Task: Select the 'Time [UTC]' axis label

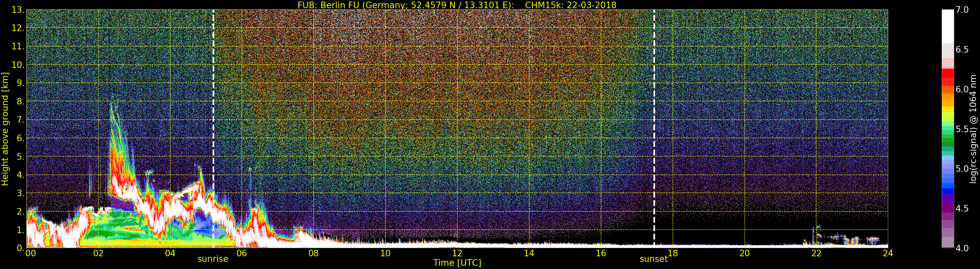Action: (x=457, y=263)
